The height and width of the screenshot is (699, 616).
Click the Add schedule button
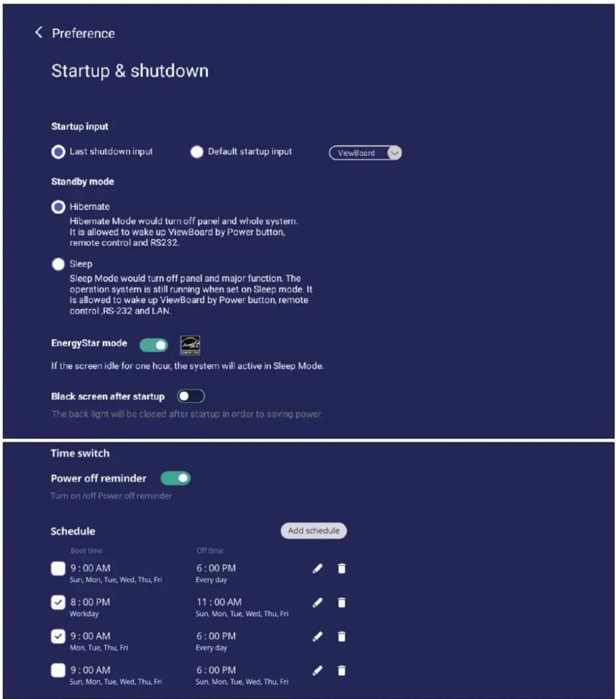[x=313, y=530]
